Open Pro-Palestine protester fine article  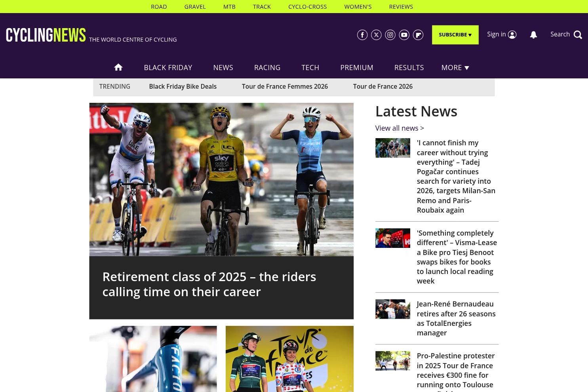click(456, 372)
